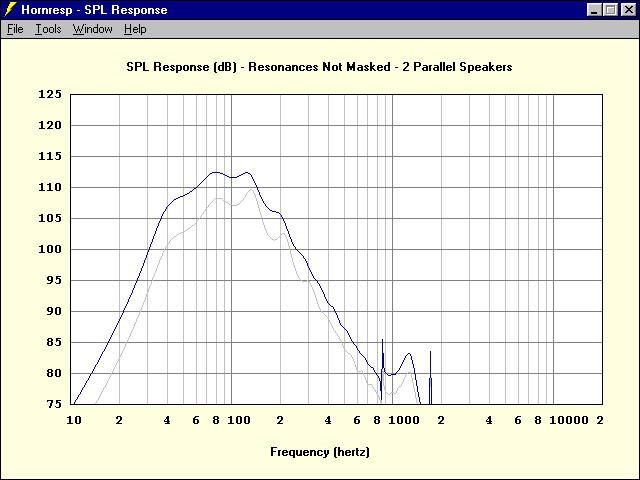Click the 'Frequency (hertz)' axis label
This screenshot has width=640, height=480.
[x=320, y=452]
